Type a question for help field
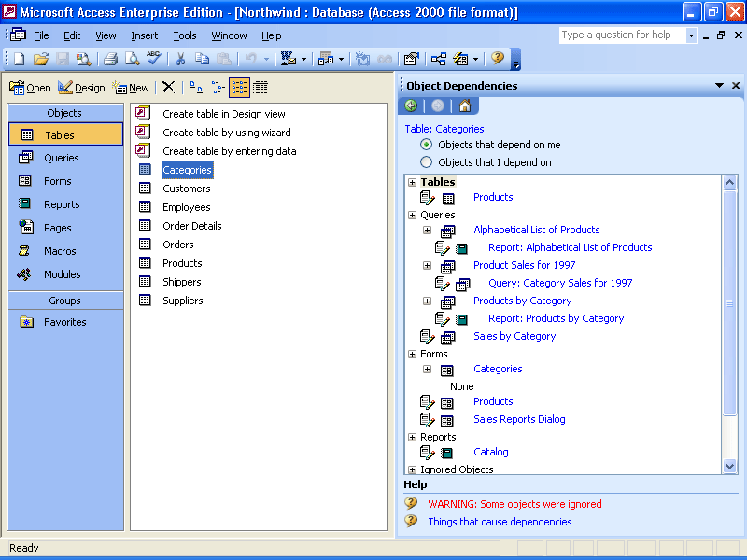Screen dimensions: 747x560 point(622,35)
